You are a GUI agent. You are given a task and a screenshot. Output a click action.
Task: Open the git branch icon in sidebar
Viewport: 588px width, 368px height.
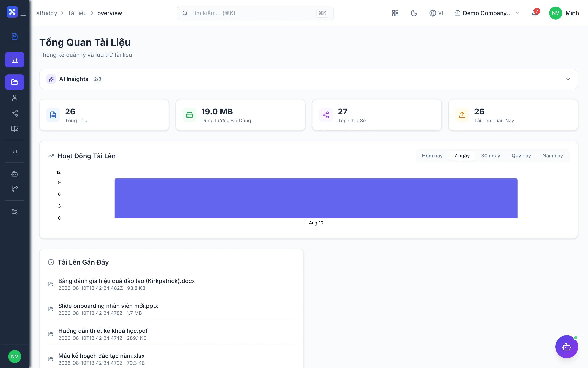14,189
